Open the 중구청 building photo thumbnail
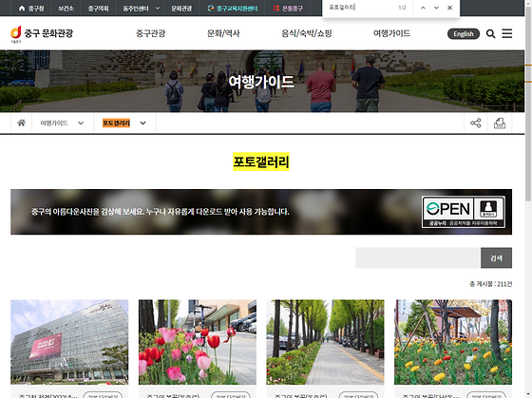 tap(69, 342)
